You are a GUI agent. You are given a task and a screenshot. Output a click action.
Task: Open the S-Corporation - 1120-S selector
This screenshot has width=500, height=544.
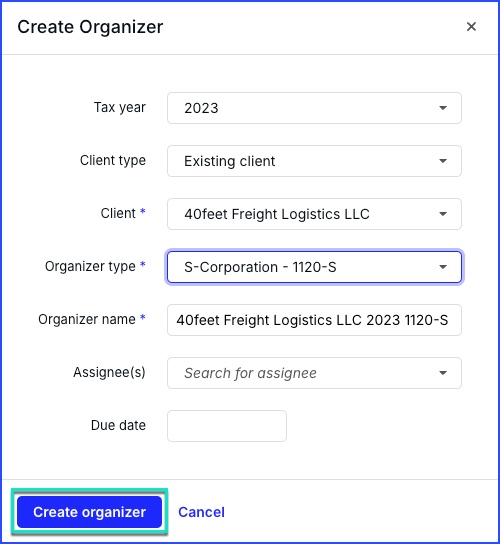click(314, 267)
